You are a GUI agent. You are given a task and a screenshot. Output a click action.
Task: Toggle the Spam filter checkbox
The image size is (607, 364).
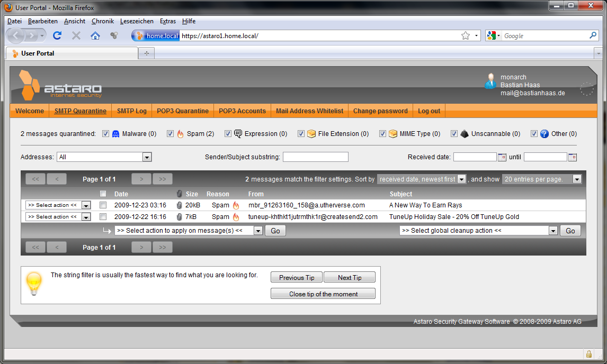(x=170, y=134)
